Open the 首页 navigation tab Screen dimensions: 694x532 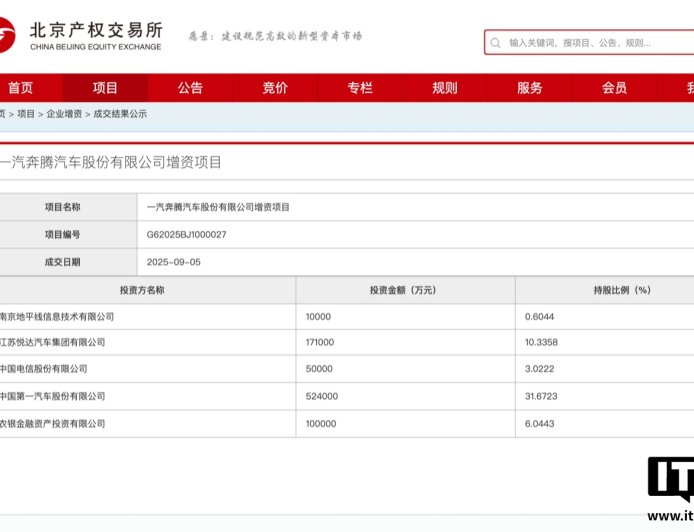pyautogui.click(x=20, y=88)
